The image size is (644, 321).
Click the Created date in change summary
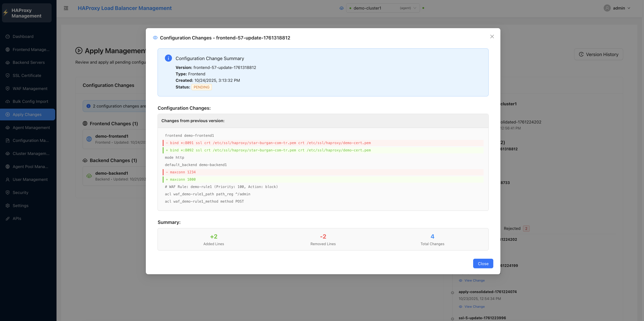click(x=217, y=80)
